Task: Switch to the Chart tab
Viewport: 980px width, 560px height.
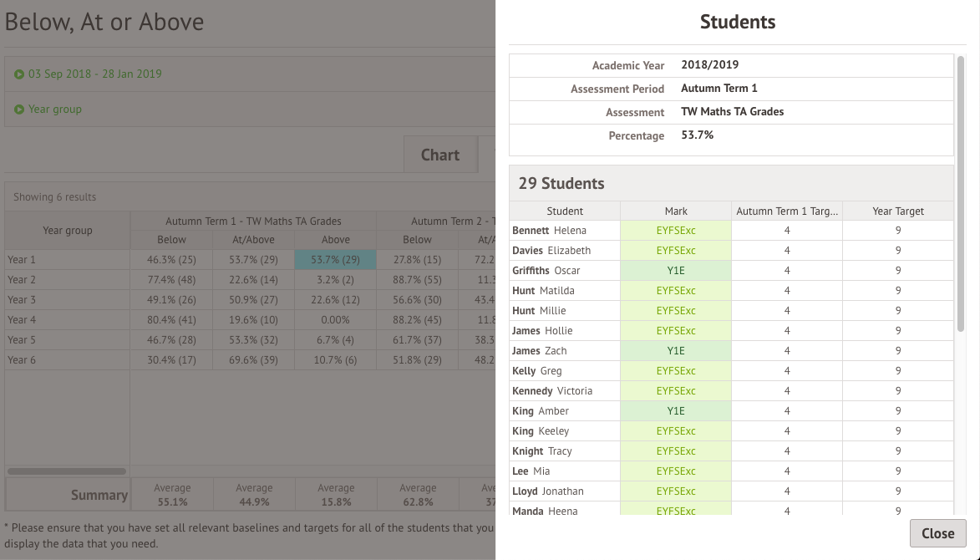Action: (x=439, y=155)
